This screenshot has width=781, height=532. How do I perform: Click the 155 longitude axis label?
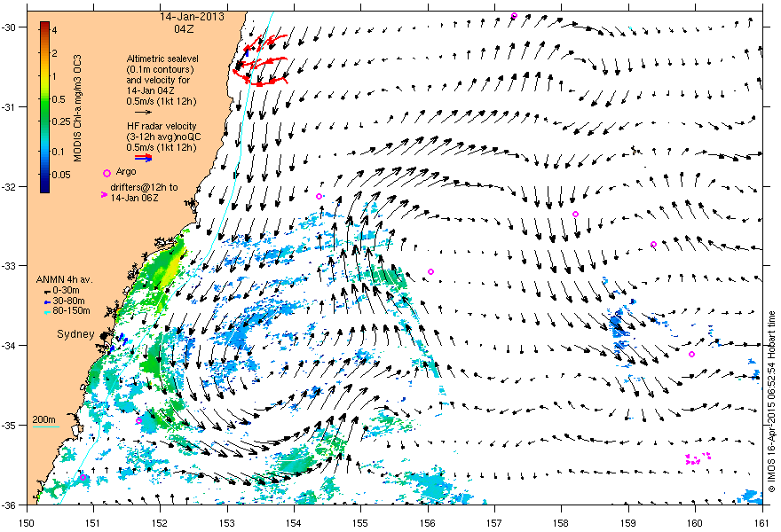pyautogui.click(x=360, y=523)
